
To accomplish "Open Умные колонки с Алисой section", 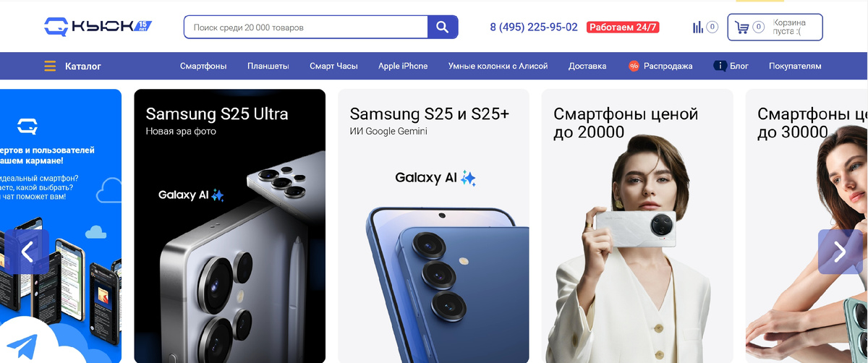I will [x=498, y=66].
